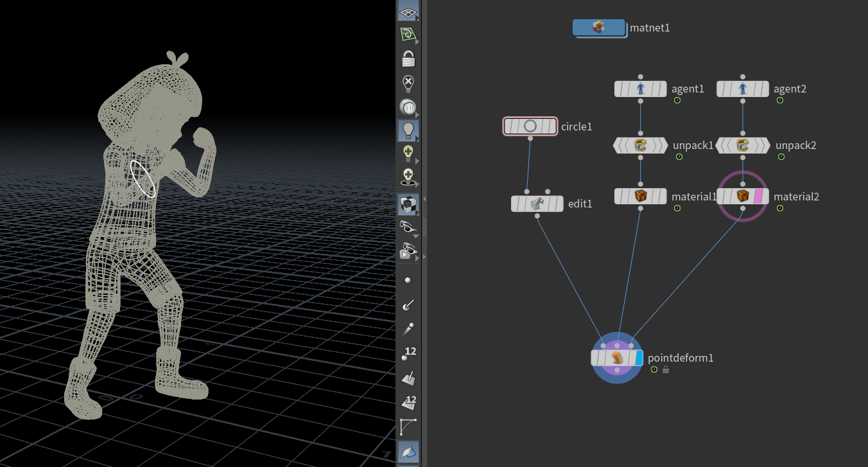Select the edit1 node icon

[x=537, y=204]
